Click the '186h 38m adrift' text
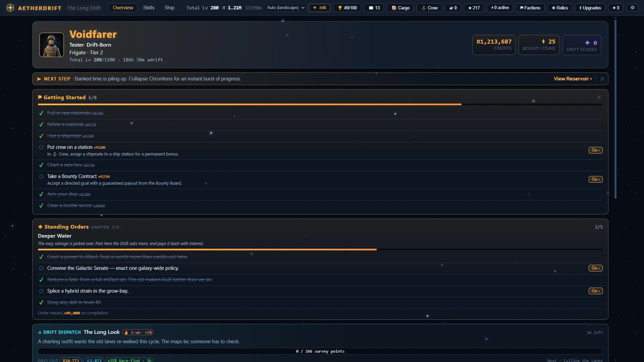Viewport: 644px width, 362px height. 143,60
